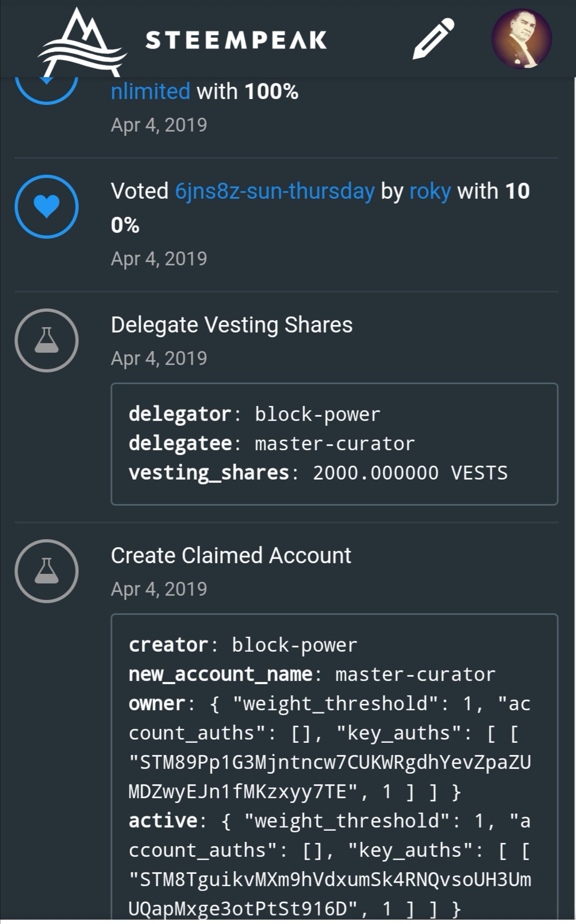
Task: Click the date under Delegate Vesting Shares
Action: tap(159, 359)
